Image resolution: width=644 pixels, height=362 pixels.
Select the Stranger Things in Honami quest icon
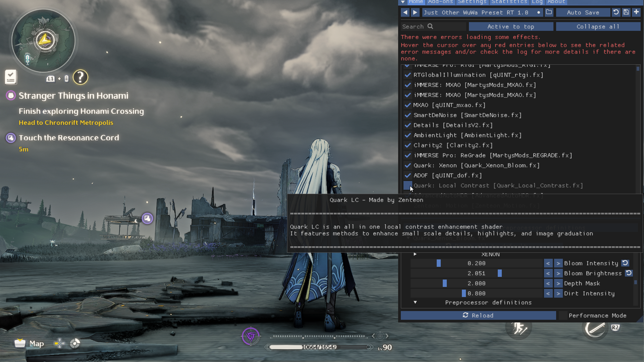pos(11,96)
